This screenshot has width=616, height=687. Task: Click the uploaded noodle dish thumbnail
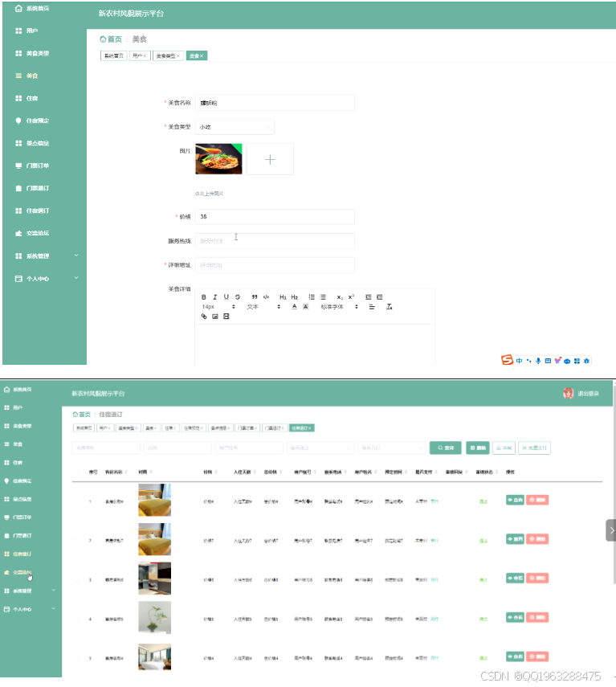218,159
